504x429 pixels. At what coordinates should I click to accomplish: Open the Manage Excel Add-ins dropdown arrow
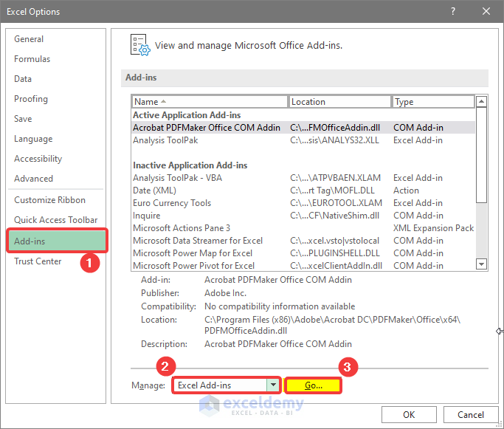coord(273,385)
